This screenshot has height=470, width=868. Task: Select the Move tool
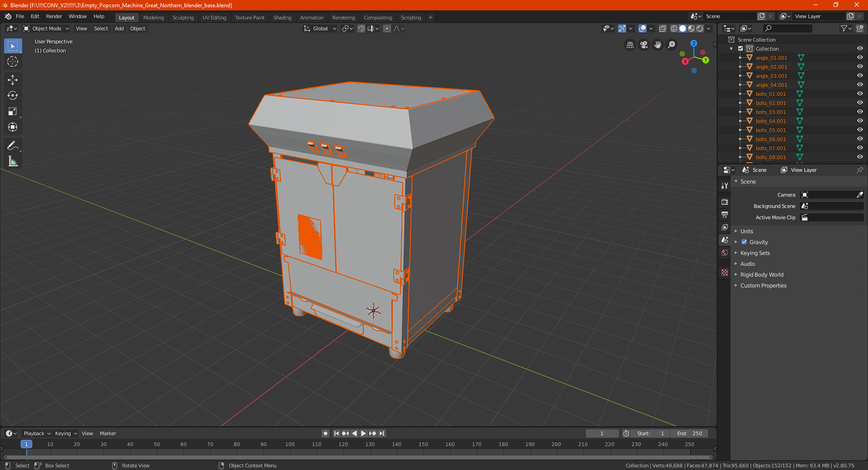pos(13,80)
